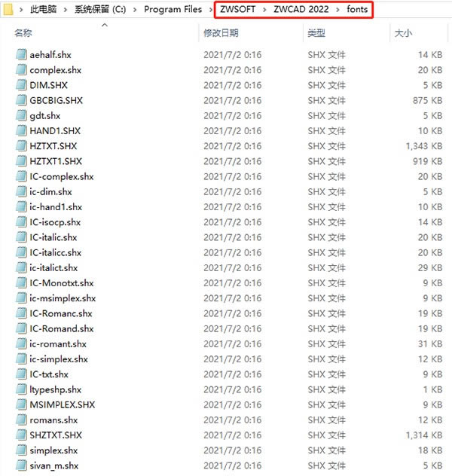Click the 类型 column header
This screenshot has width=452, height=476.
pos(316,34)
